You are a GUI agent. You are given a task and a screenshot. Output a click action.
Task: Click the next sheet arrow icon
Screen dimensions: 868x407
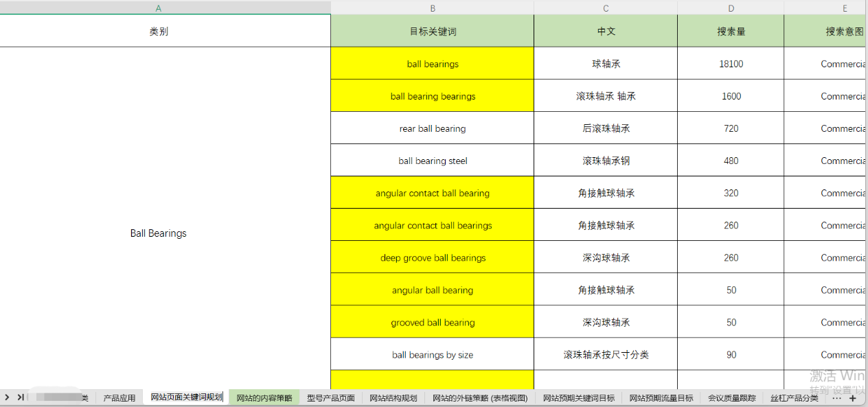(x=7, y=397)
